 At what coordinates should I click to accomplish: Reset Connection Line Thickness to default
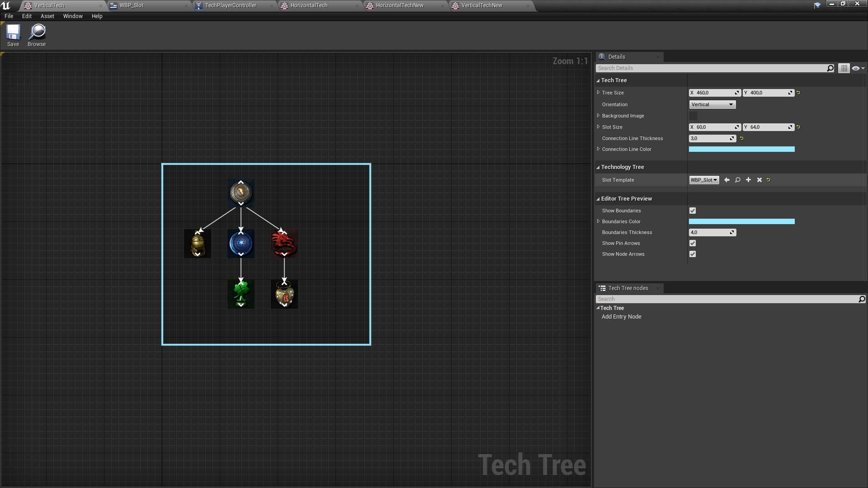click(741, 138)
